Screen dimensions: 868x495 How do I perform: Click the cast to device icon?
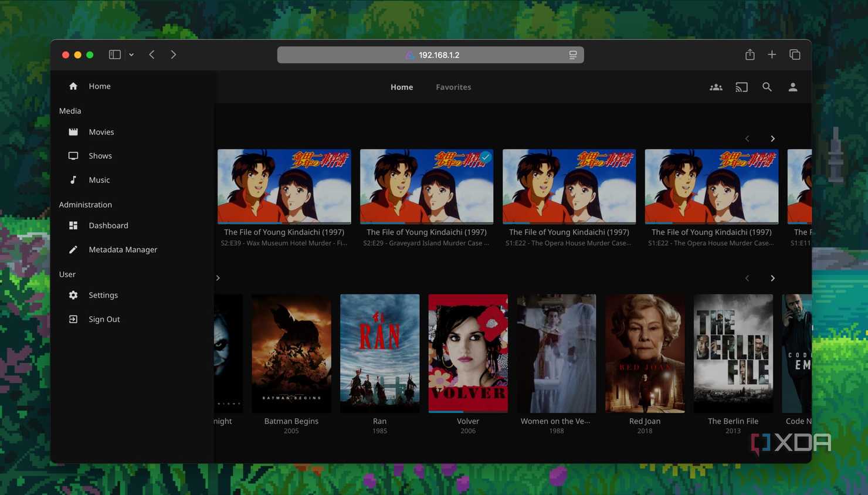tap(741, 87)
